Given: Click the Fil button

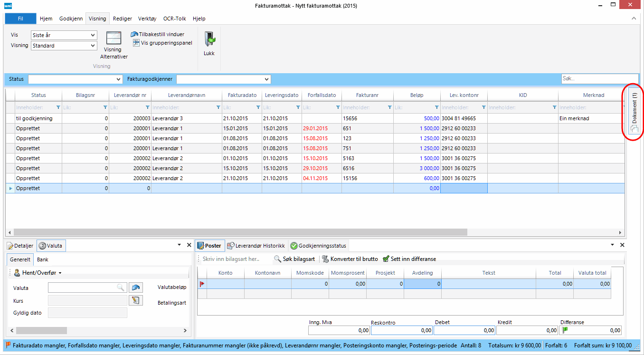Looking at the screenshot, I should coord(20,19).
